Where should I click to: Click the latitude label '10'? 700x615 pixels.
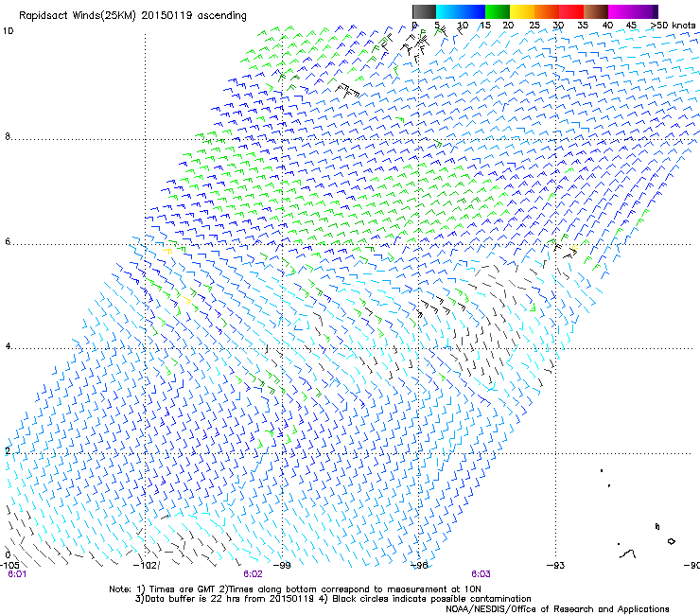tap(8, 31)
